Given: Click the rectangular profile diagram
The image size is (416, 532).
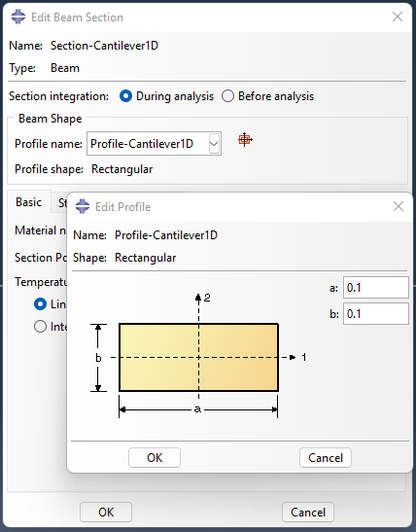Looking at the screenshot, I should tap(198, 357).
